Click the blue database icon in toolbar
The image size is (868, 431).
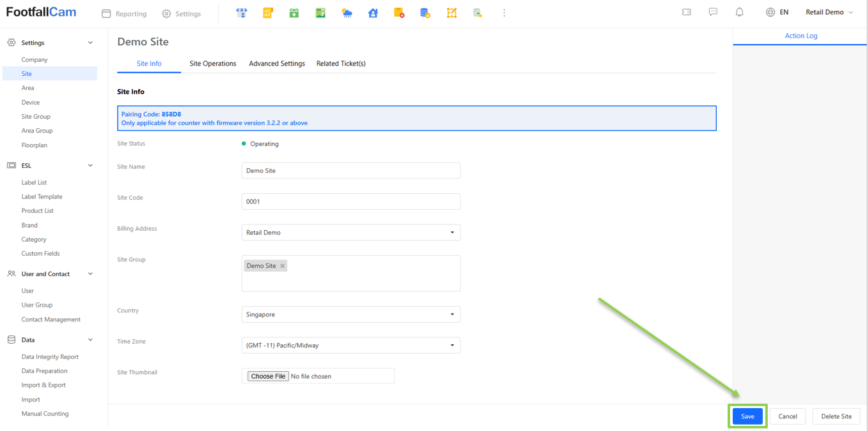coord(425,13)
